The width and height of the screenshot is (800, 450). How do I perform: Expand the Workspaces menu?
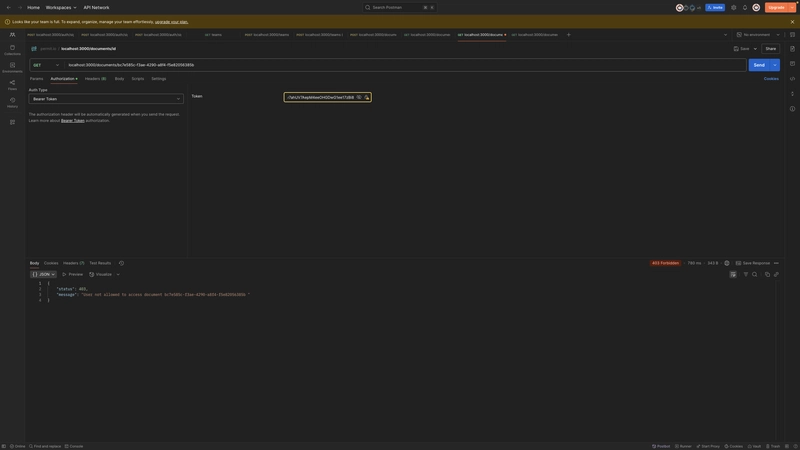coord(61,8)
